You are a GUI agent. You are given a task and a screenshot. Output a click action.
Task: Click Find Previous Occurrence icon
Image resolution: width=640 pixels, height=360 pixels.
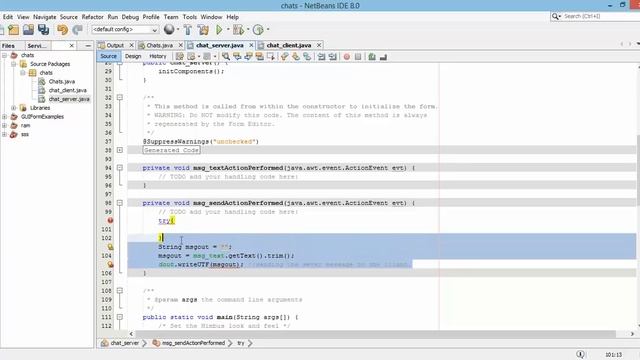(x=237, y=57)
